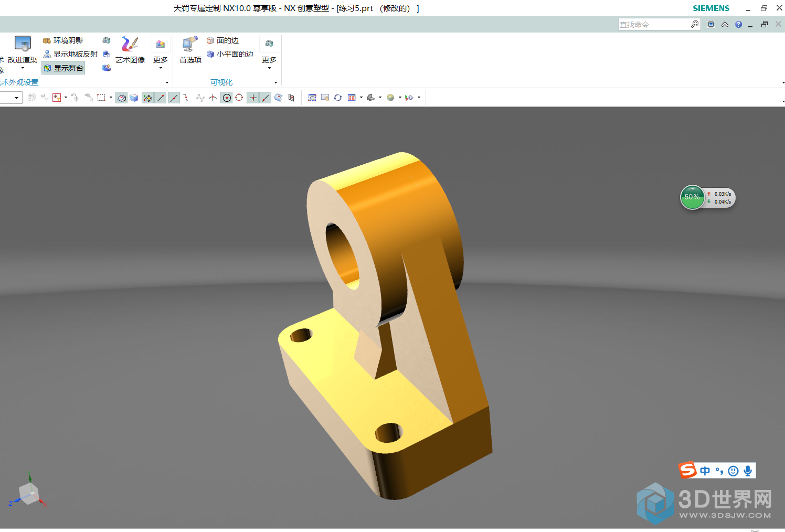This screenshot has height=532, width=785.
Task: Toggle end point snap
Action: point(161,98)
